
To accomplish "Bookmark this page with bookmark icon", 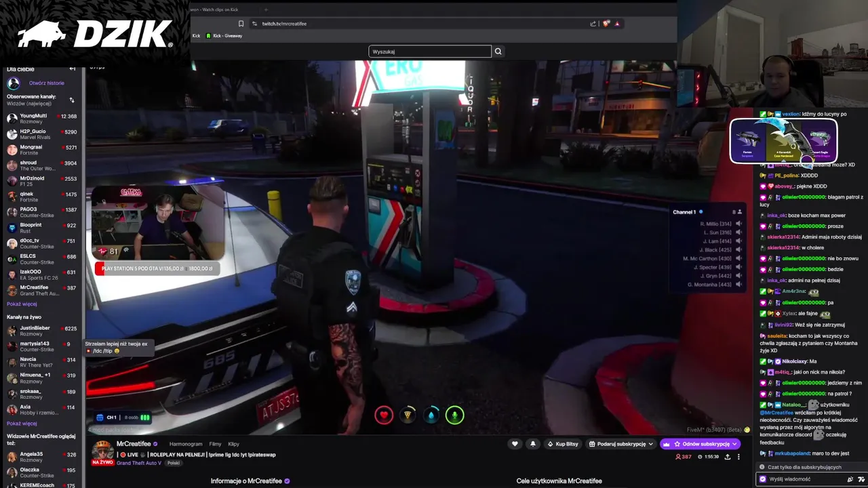I will pyautogui.click(x=241, y=24).
